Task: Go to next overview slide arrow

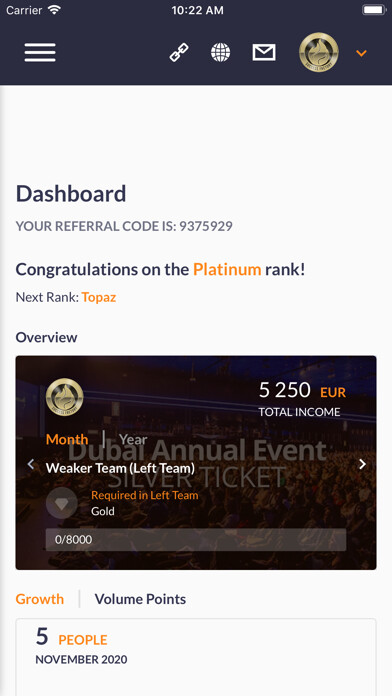Action: point(363,464)
